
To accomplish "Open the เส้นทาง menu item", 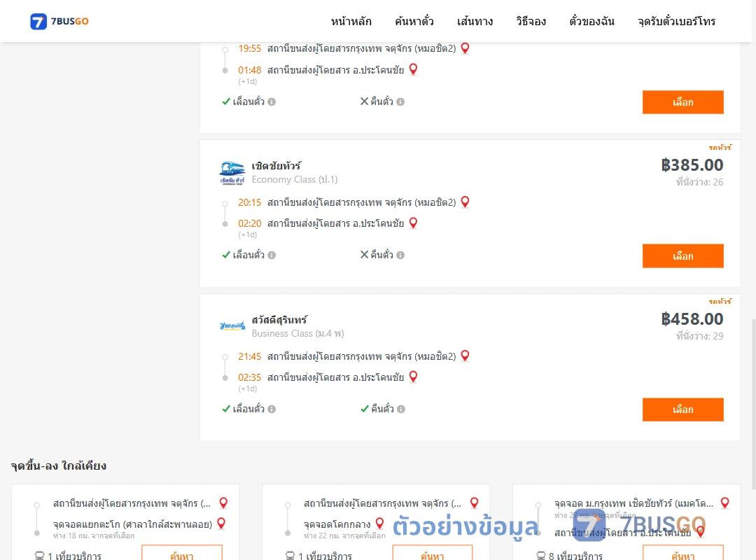I will coord(475,21).
